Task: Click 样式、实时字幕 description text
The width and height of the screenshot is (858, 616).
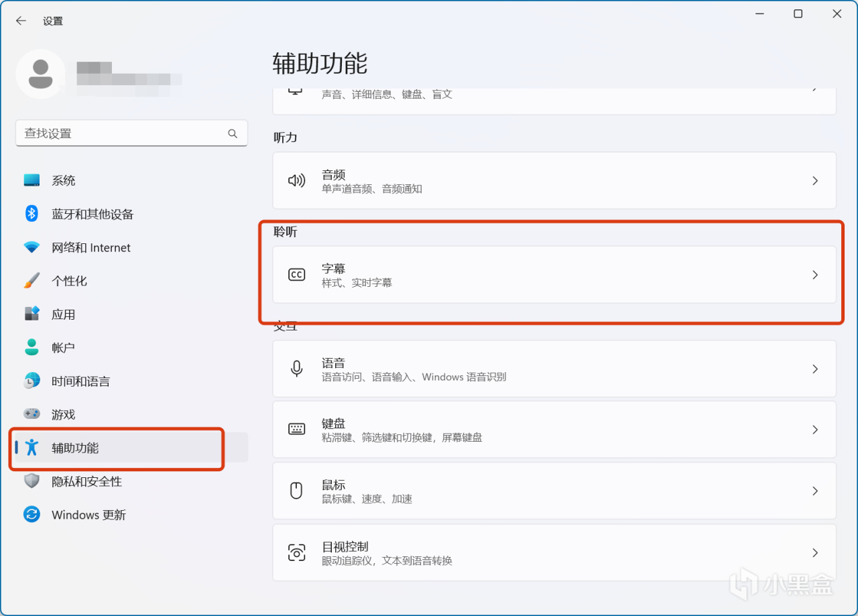Action: pos(357,283)
